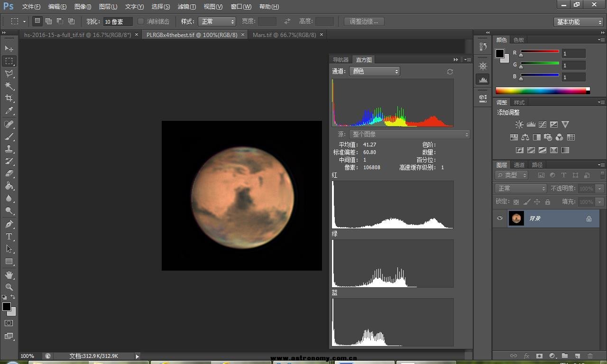Choose Subtract from Selection mode
Viewport: 607px width, 364px height.
pos(60,21)
